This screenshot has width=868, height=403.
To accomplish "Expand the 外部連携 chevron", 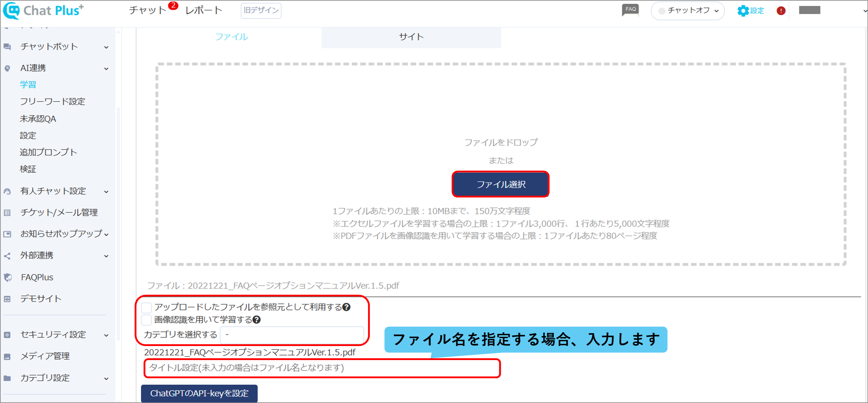I will (x=107, y=256).
